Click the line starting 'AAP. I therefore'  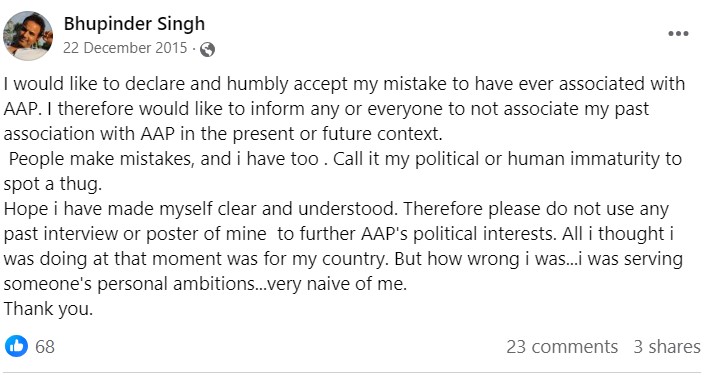(326, 109)
